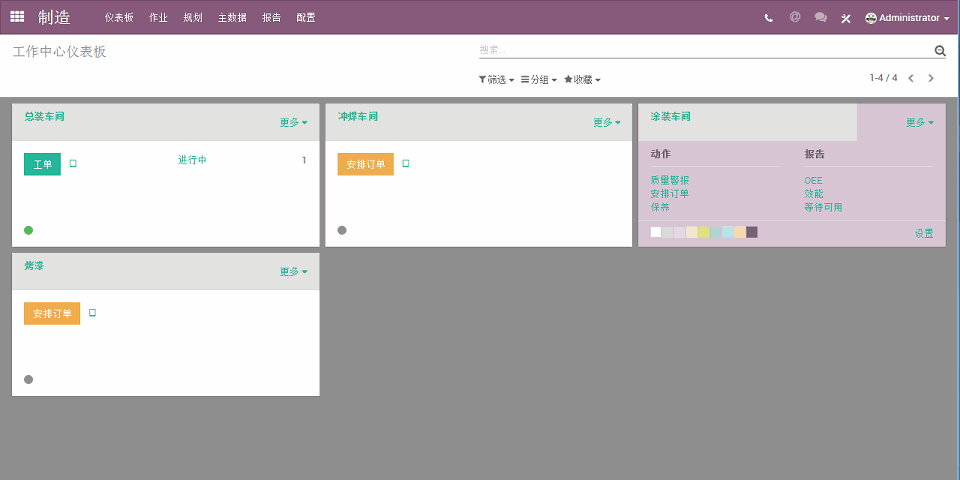This screenshot has height=480, width=960.
Task: Open 涂装车间 work center title
Action: click(670, 116)
